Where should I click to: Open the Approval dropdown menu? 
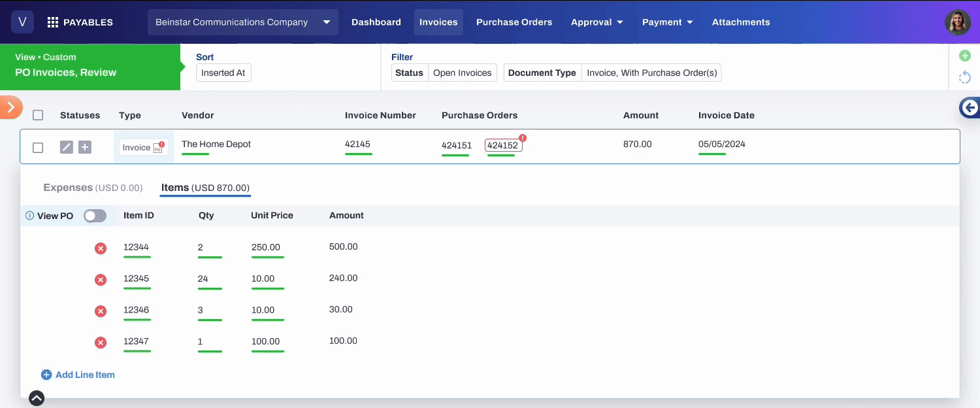coord(596,22)
